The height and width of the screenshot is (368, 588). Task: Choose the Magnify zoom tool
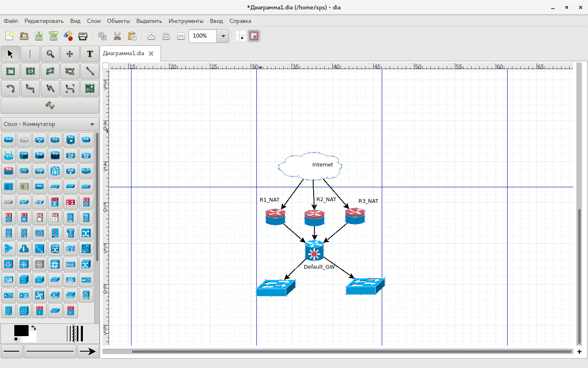(50, 54)
